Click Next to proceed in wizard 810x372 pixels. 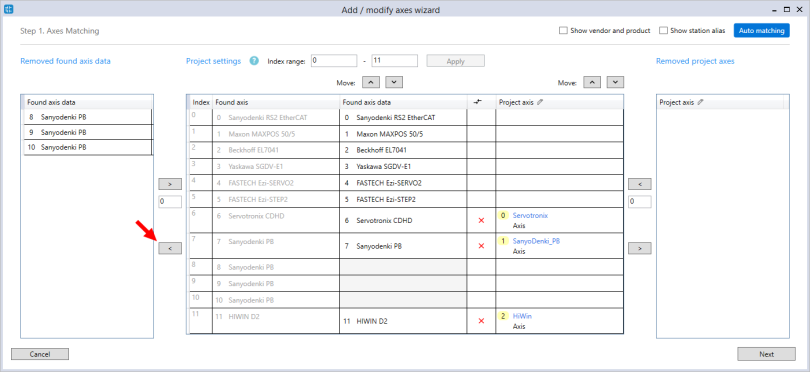pyautogui.click(x=766, y=354)
